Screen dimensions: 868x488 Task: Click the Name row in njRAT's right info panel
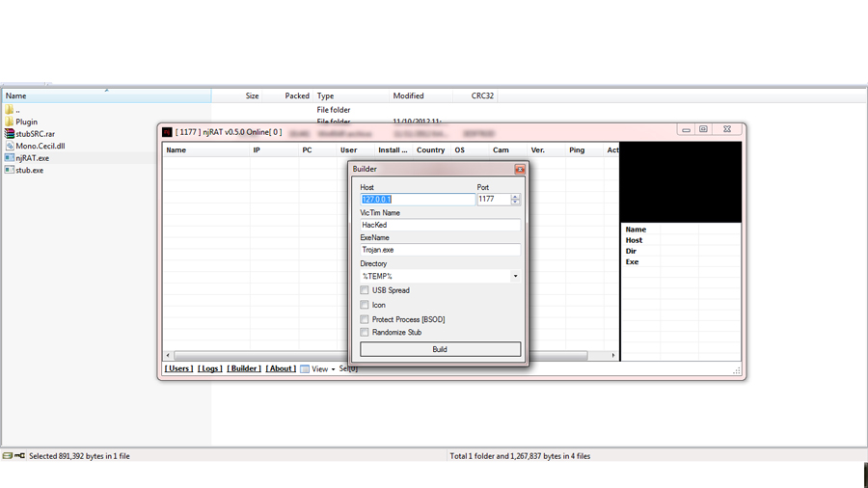click(x=680, y=230)
